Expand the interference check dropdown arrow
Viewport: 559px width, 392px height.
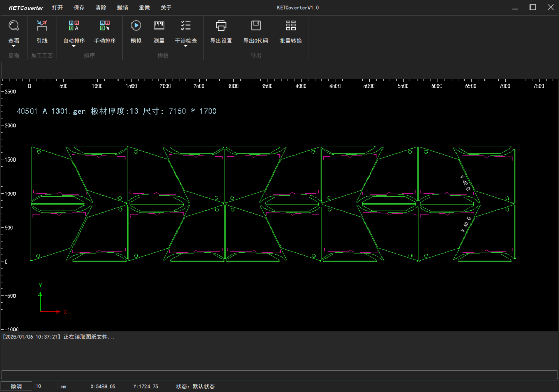click(186, 46)
